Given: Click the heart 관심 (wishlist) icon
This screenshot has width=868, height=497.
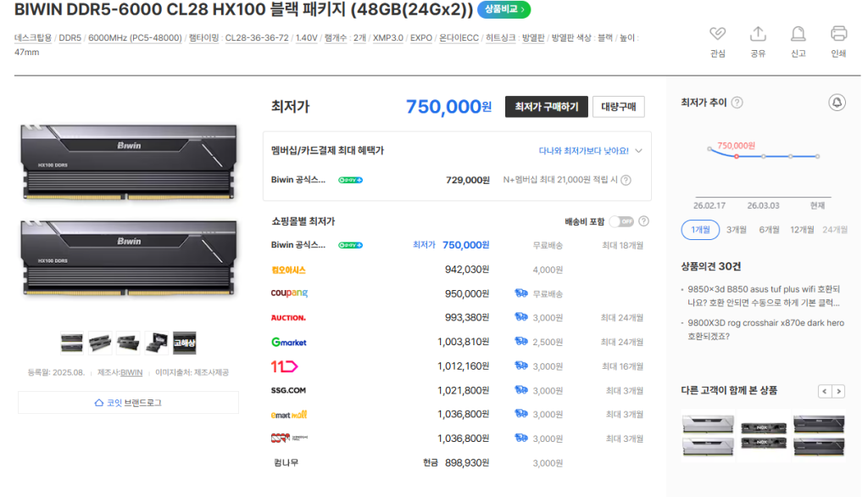Looking at the screenshot, I should click(x=717, y=35).
